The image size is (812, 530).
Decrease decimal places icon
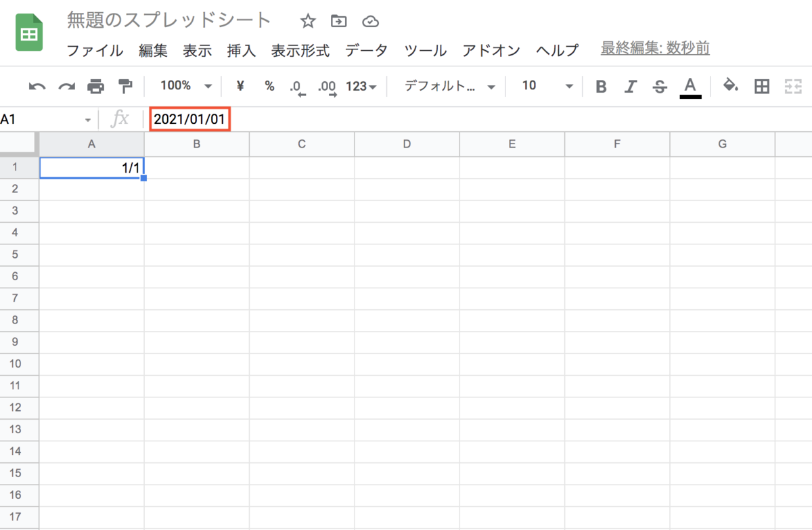(296, 87)
